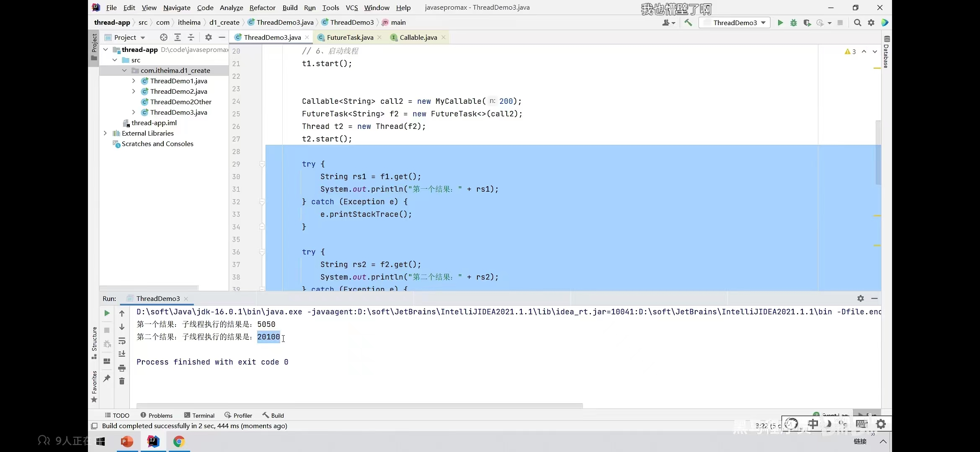
Task: Click the Debug bug icon in toolbar
Action: (x=793, y=23)
